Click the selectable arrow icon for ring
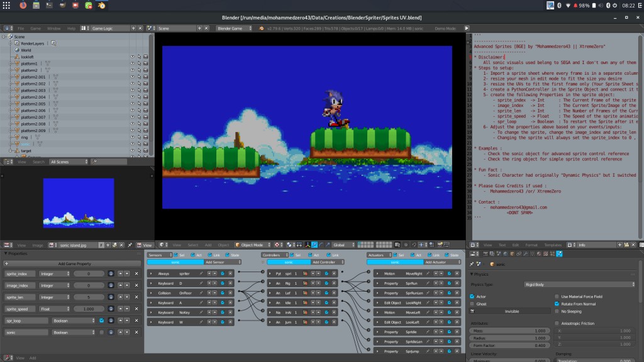The height and width of the screenshot is (362, 644). (x=139, y=137)
